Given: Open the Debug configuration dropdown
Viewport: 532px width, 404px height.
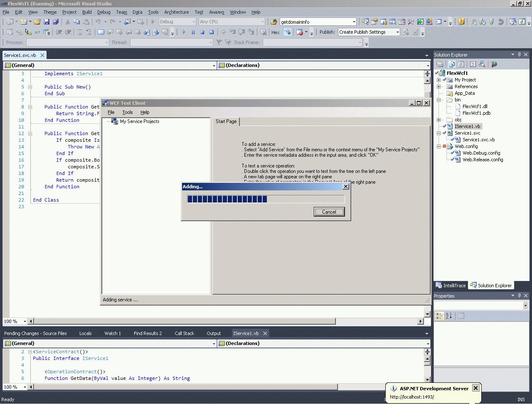Looking at the screenshot, I should click(x=194, y=22).
